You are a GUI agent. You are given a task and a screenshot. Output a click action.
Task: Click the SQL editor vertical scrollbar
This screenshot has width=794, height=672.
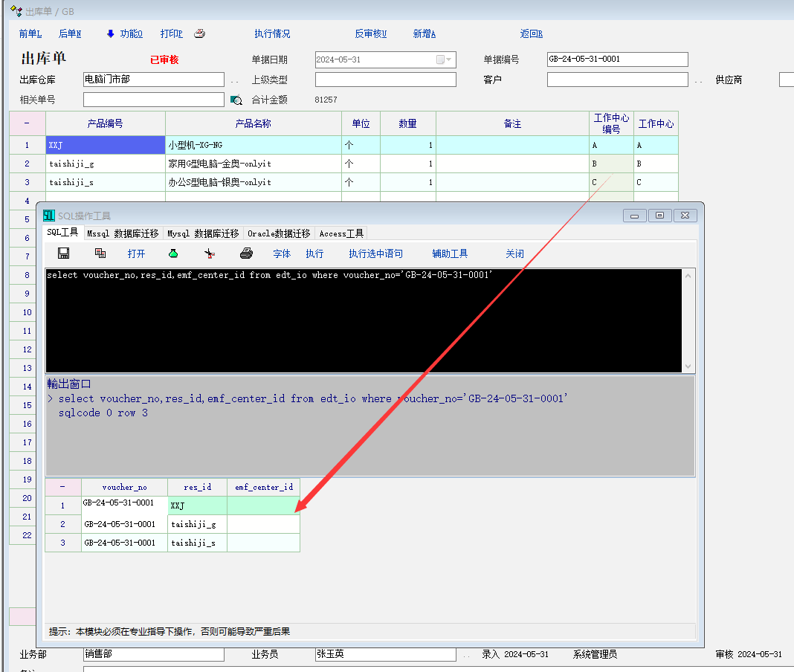pyautogui.click(x=688, y=320)
